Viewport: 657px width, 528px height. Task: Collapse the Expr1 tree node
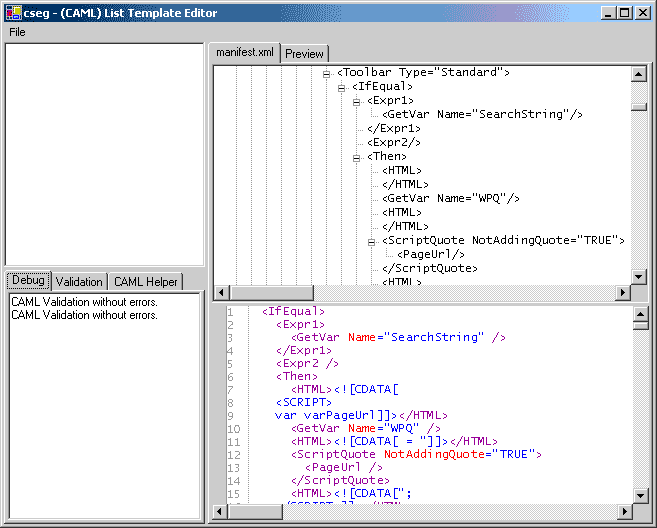pos(356,102)
